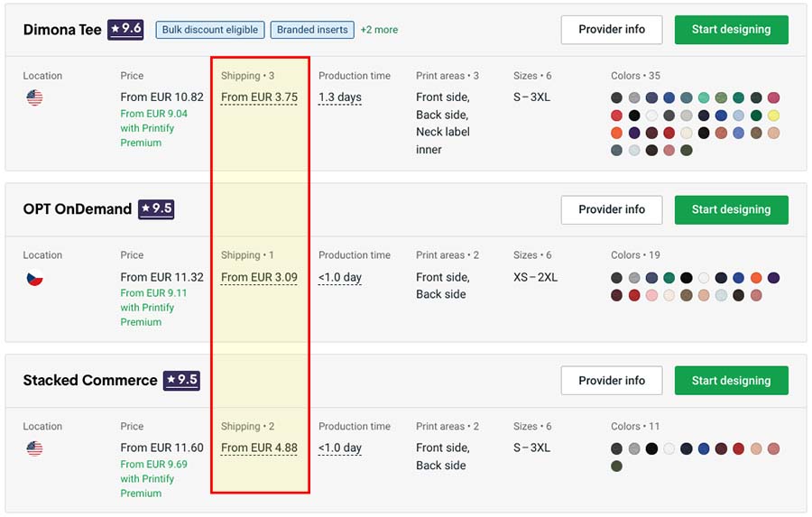812x517 pixels.
Task: Click the price From EUR 11.60
Action: (x=162, y=448)
